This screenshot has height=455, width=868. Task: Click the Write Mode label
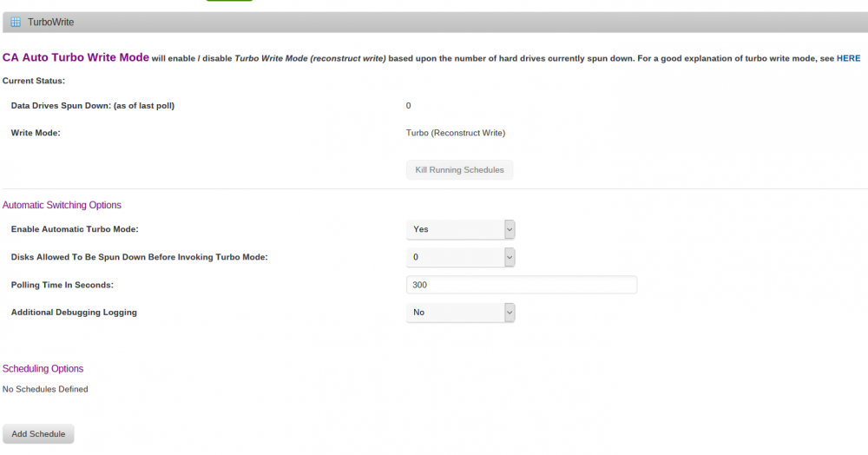36,133
